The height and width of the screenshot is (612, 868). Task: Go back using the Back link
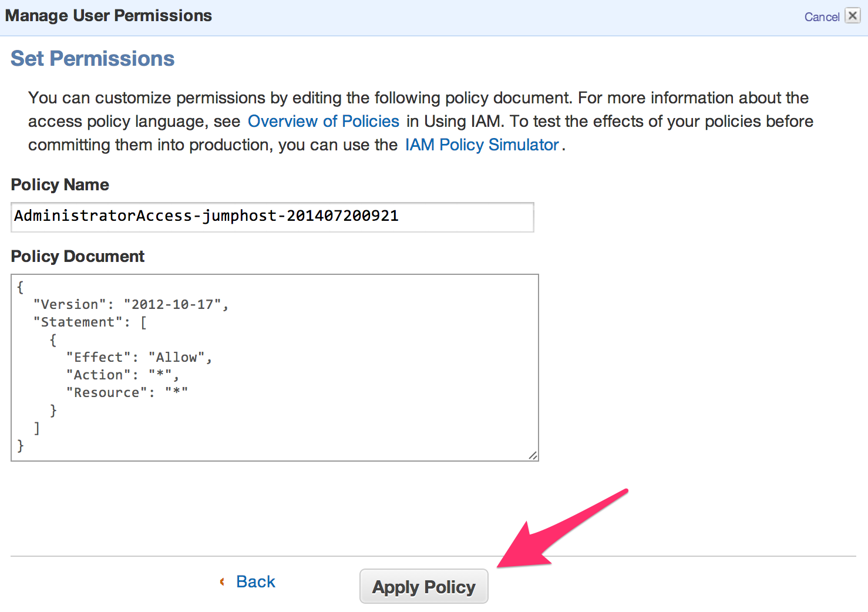pyautogui.click(x=255, y=581)
